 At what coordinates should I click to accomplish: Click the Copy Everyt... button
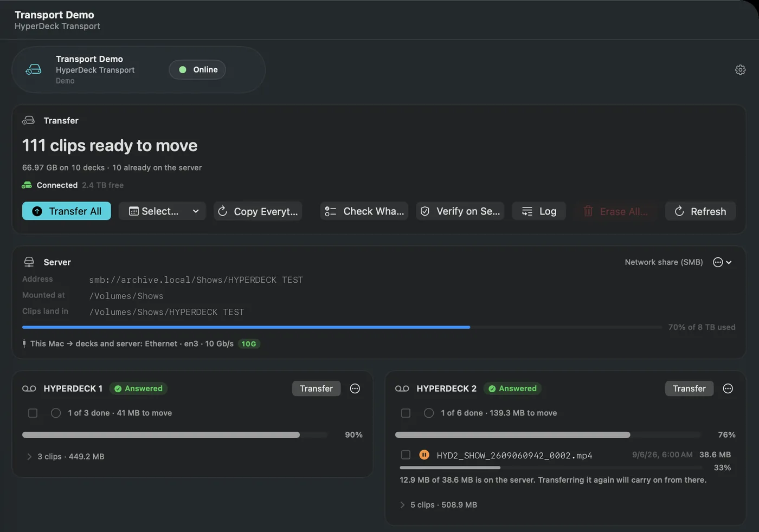(x=258, y=211)
